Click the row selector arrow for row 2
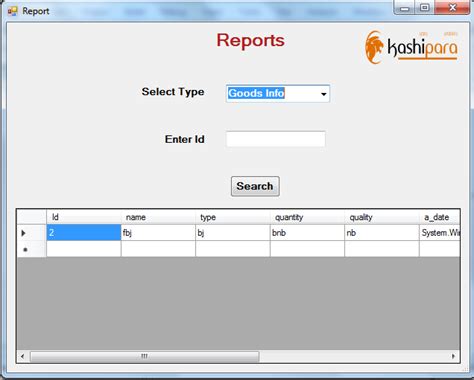The image size is (474, 380). coord(32,233)
